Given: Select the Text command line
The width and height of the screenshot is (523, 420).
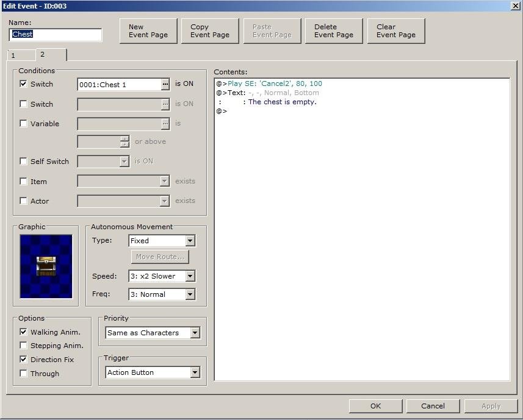Looking at the screenshot, I should (267, 93).
